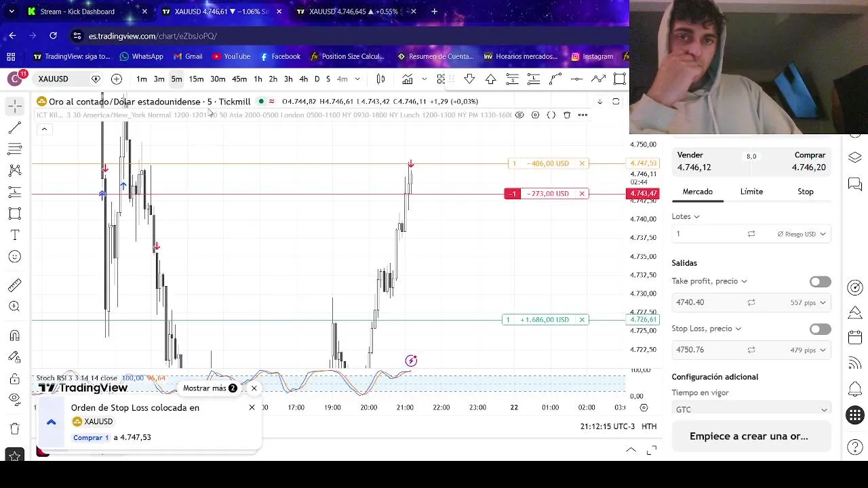Screen dimensions: 868x488
Task: Delete the ICT indicator with trash icon
Action: pos(567,115)
